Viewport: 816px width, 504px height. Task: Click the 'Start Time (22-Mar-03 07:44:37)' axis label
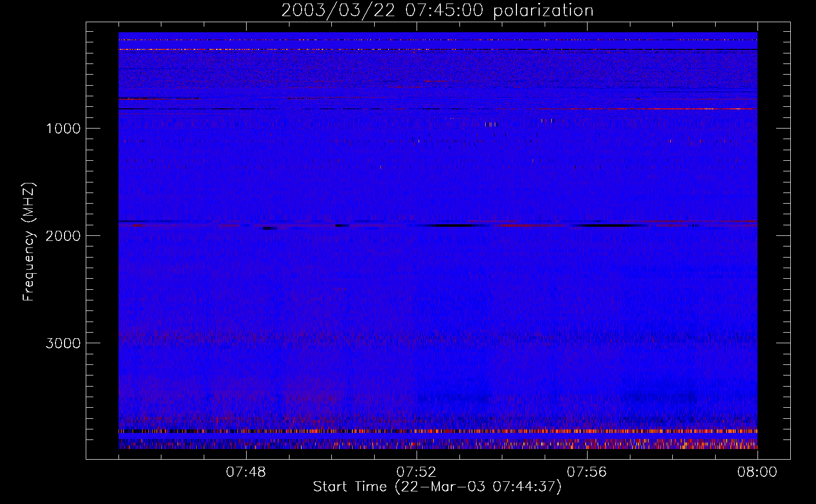pyautogui.click(x=437, y=487)
